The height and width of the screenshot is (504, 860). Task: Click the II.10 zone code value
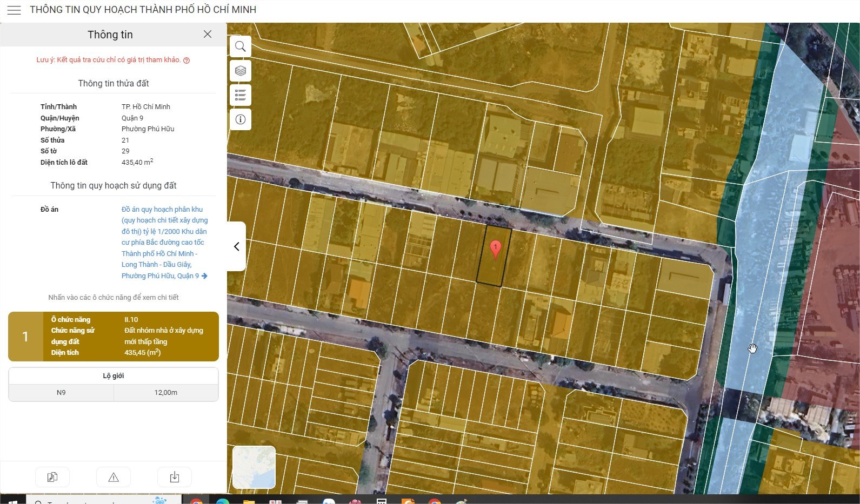point(131,320)
